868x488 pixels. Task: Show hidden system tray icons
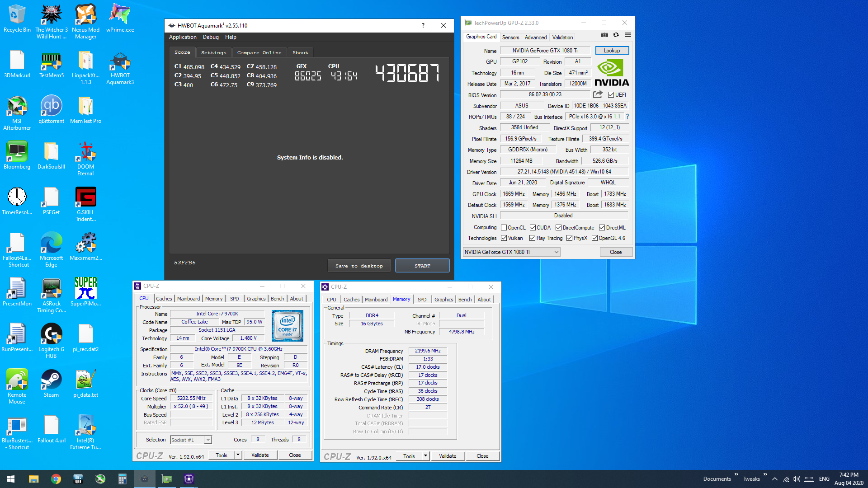775,479
